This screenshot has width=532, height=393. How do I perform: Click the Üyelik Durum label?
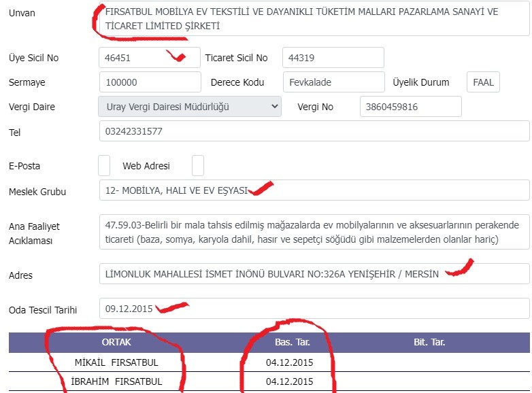pyautogui.click(x=421, y=82)
